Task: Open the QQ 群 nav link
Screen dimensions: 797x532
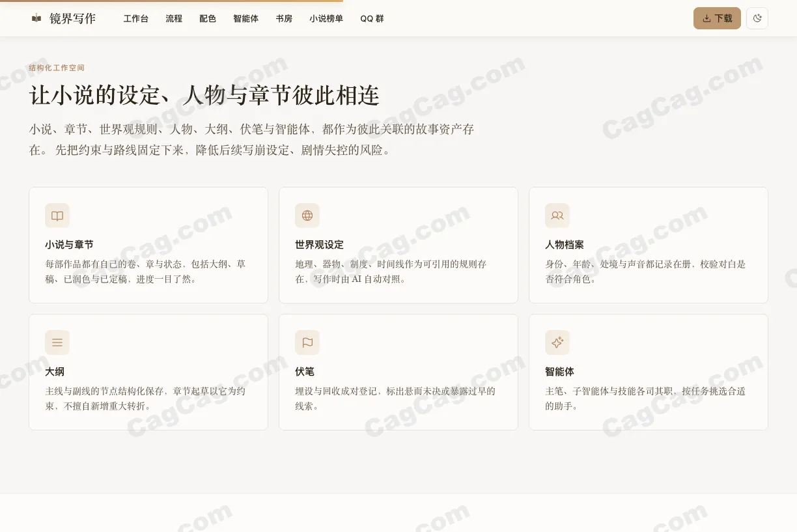Action: click(372, 19)
